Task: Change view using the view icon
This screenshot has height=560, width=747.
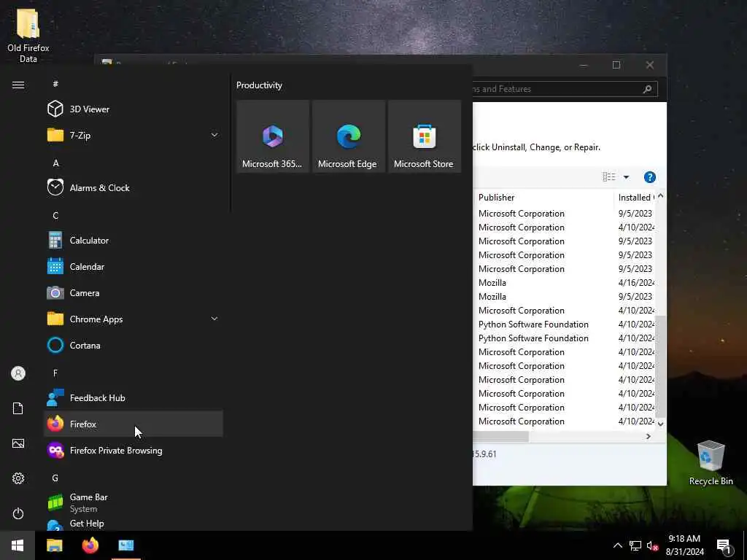Action: pos(609,177)
